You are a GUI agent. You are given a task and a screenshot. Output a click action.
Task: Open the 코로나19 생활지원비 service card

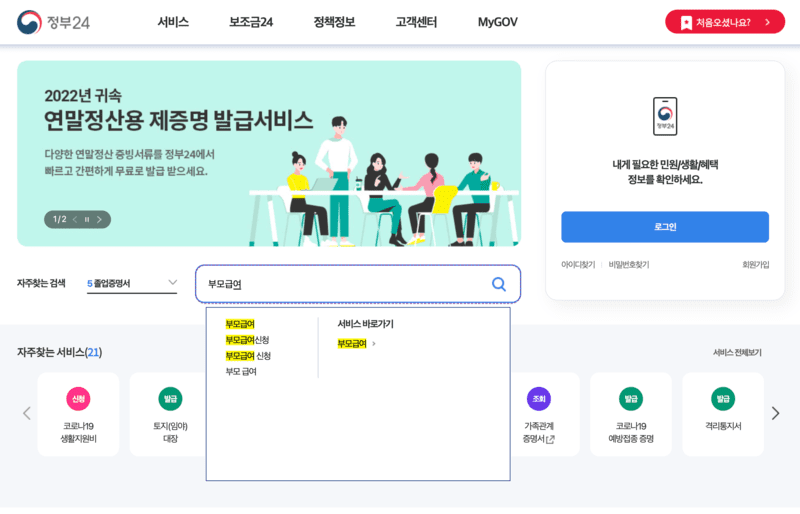[79, 414]
